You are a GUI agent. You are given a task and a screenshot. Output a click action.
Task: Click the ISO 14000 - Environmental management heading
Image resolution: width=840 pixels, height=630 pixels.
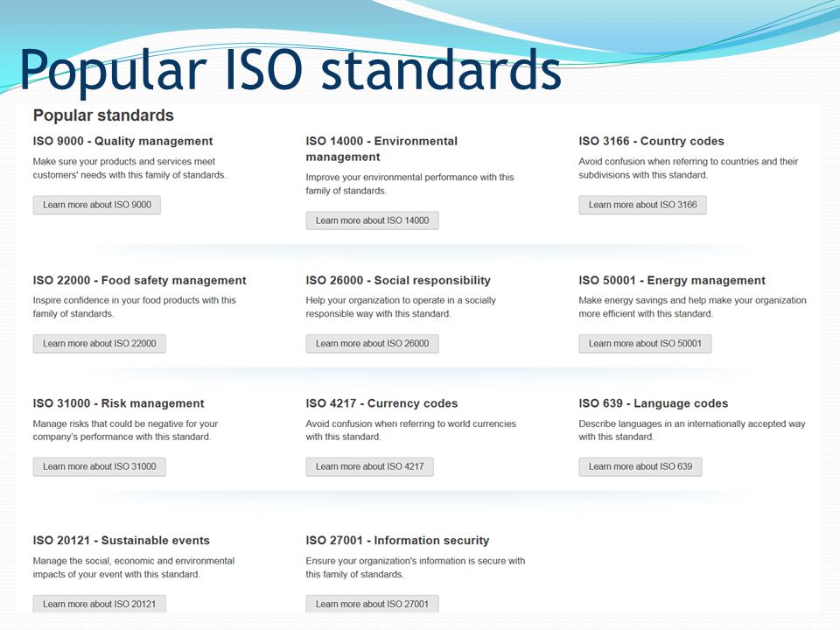pos(381,149)
